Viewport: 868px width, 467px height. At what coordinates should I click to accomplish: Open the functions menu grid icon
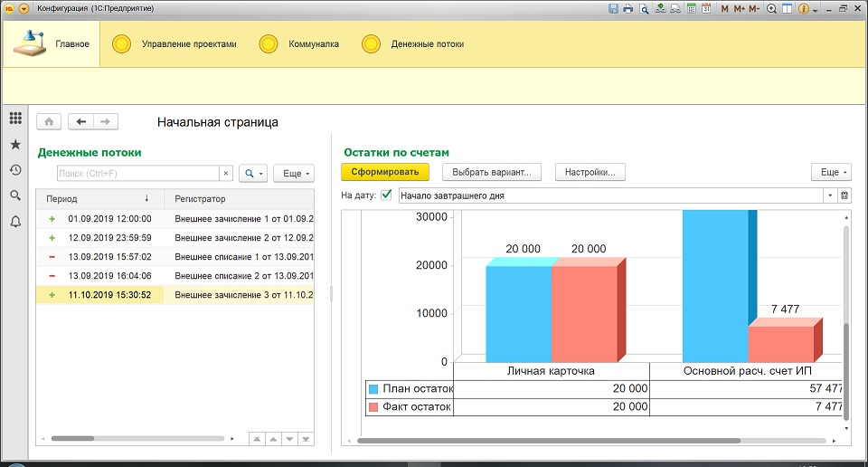click(15, 118)
